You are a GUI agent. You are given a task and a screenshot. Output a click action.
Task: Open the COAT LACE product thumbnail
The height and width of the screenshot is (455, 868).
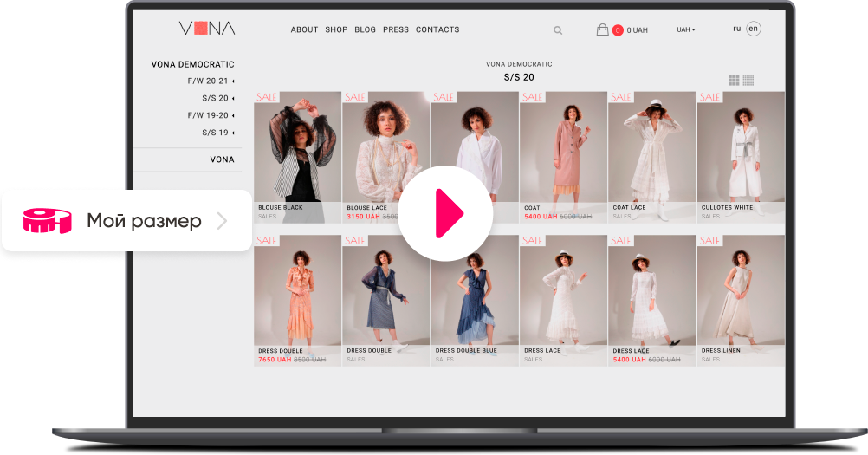coord(651,147)
